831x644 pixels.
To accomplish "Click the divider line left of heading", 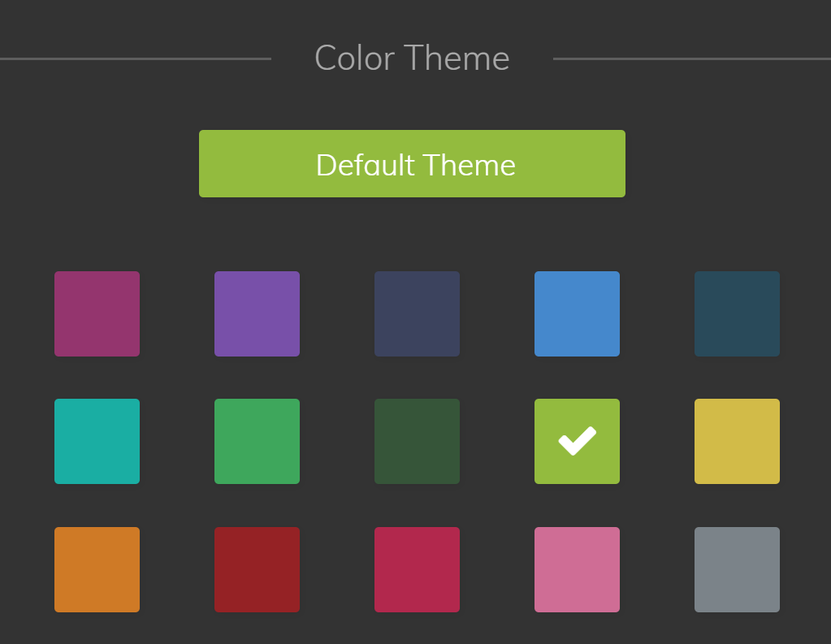I will coord(134,58).
